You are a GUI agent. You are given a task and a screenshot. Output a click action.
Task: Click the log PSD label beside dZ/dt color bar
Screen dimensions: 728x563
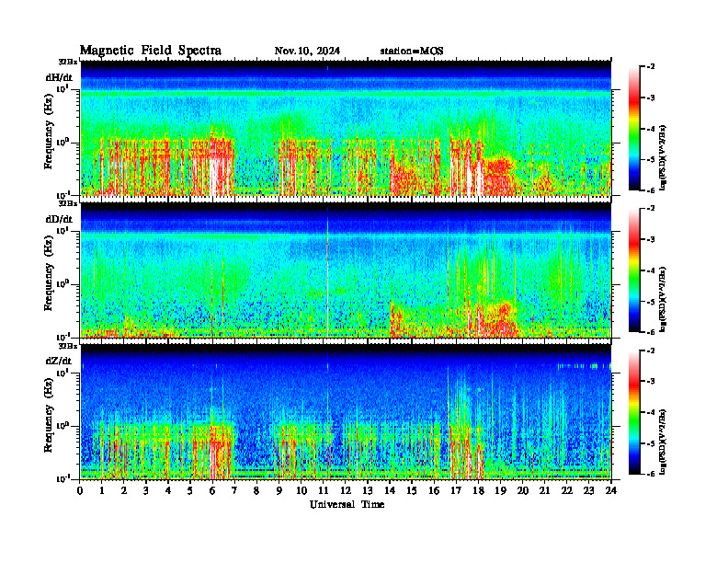click(663, 442)
